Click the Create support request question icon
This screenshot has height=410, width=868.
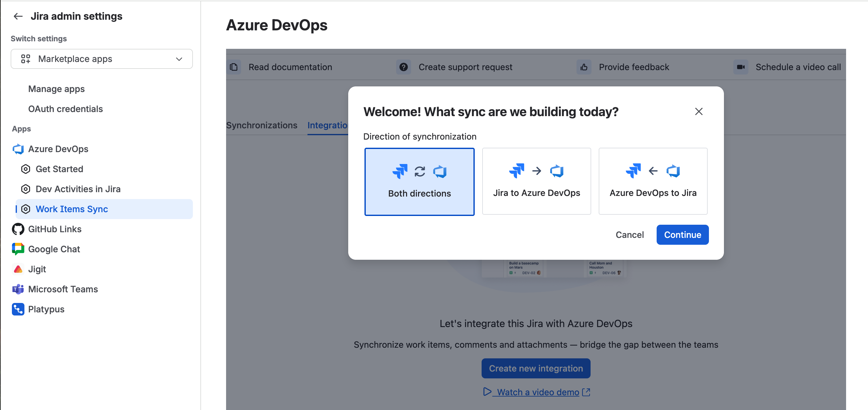point(403,67)
